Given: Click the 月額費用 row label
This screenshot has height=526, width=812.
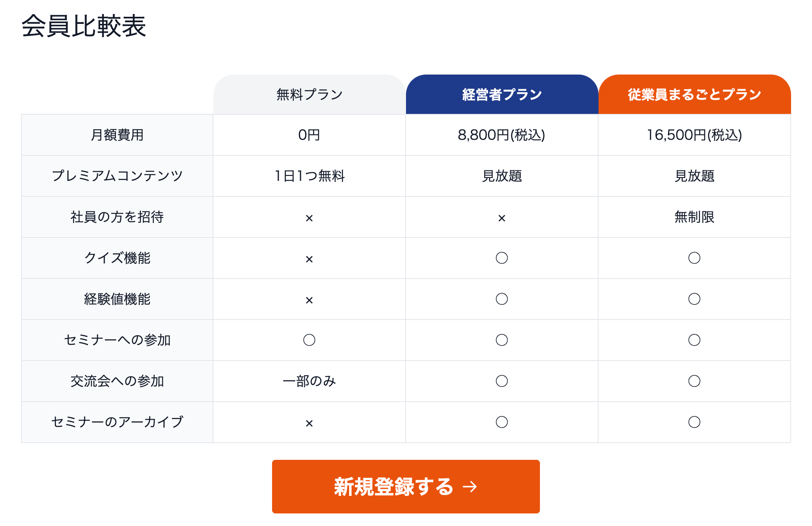Looking at the screenshot, I should point(117,135).
